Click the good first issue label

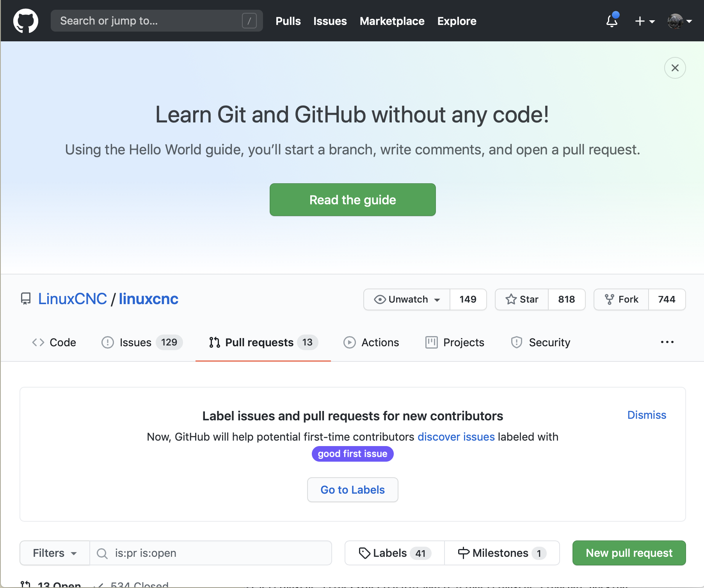(352, 454)
